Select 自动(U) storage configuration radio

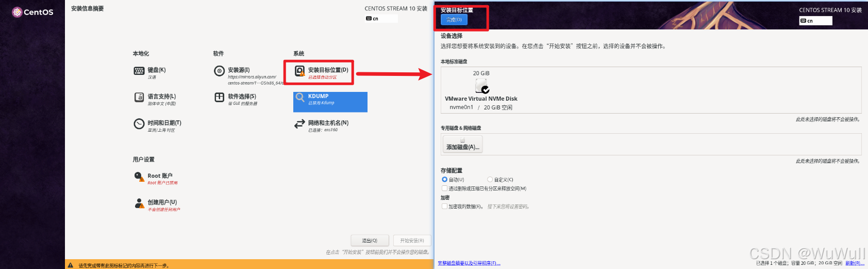pyautogui.click(x=444, y=180)
